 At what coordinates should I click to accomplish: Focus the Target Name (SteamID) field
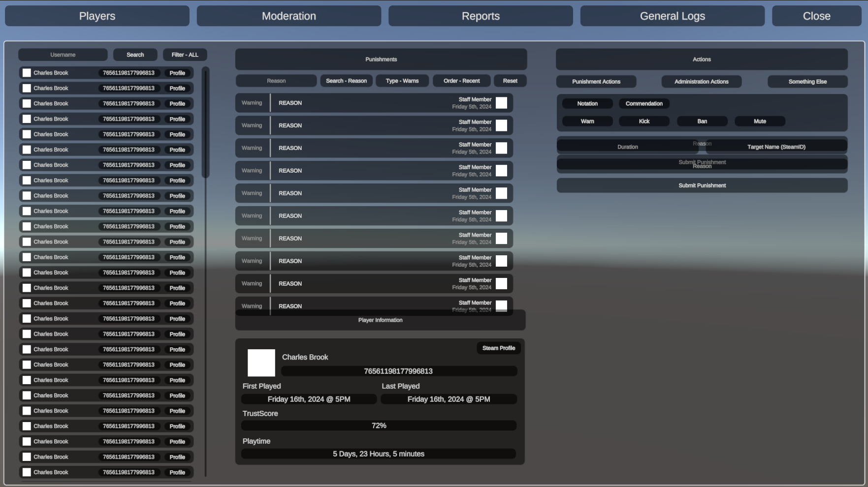tap(776, 147)
